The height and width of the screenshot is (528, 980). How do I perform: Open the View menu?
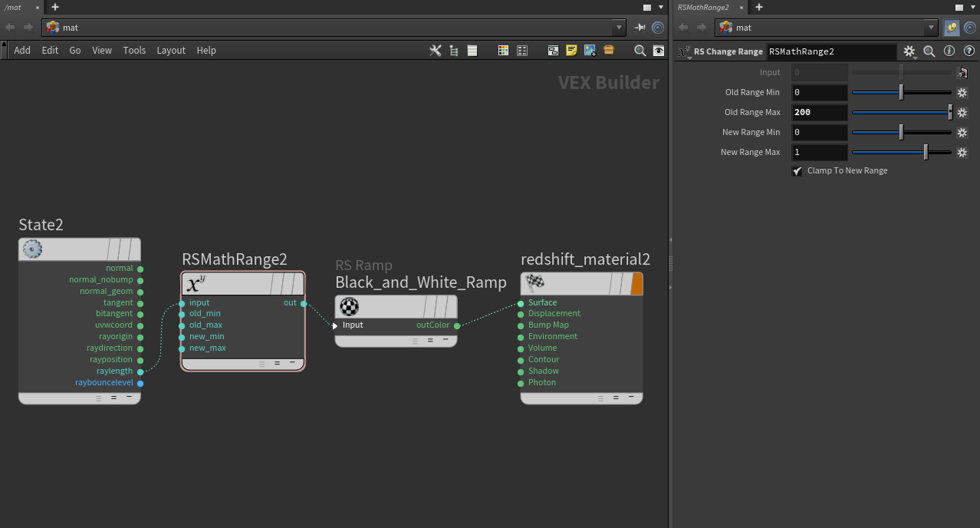point(102,51)
